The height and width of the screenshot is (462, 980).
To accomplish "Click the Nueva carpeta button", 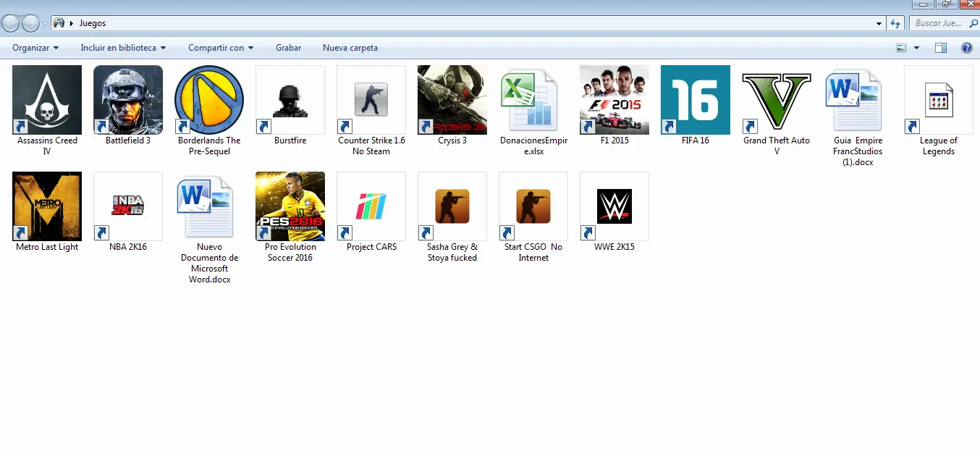I will 350,48.
